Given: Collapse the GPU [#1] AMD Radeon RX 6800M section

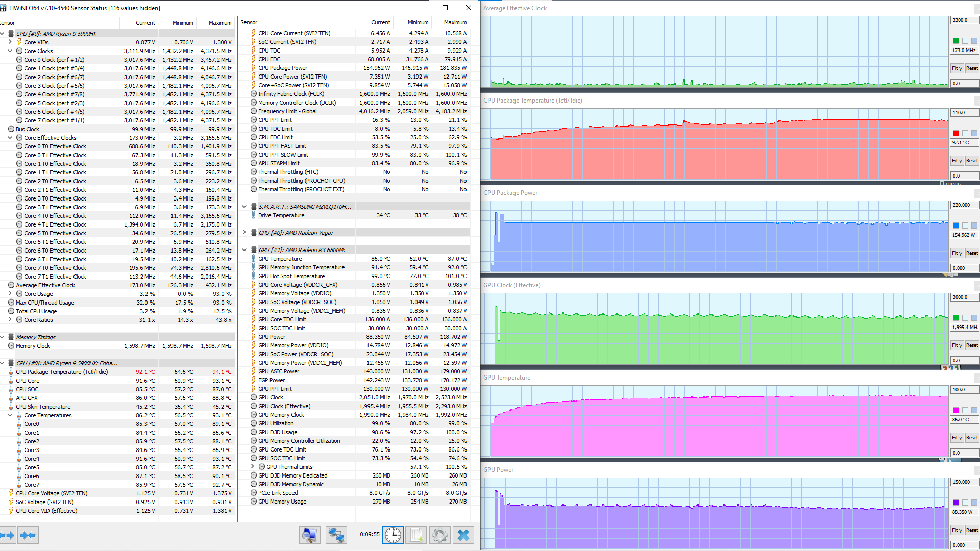Looking at the screenshot, I should pos(244,250).
